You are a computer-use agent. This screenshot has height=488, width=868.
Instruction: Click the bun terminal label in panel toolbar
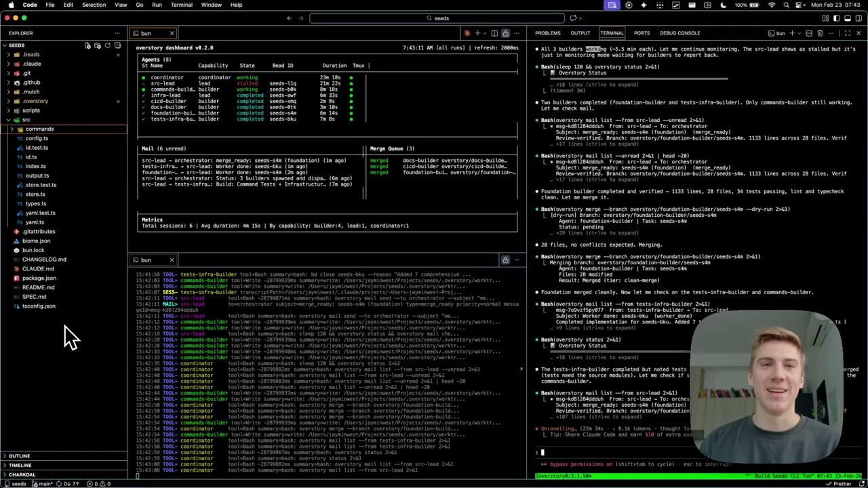click(x=776, y=33)
